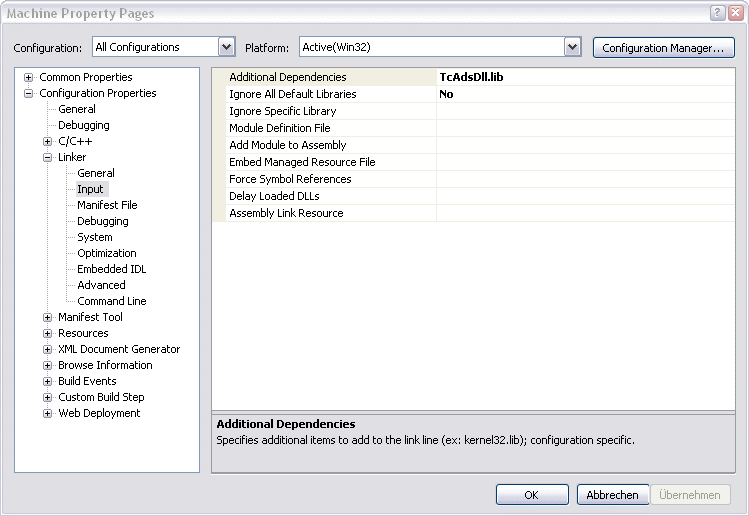This screenshot has height=516, width=749.
Task: Select General under Configuration Properties
Action: [x=77, y=109]
